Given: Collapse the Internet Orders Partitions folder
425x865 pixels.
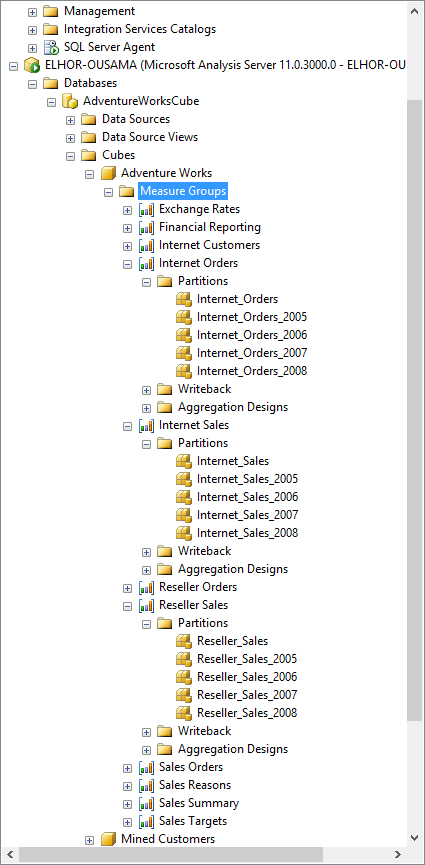Looking at the screenshot, I should point(146,281).
